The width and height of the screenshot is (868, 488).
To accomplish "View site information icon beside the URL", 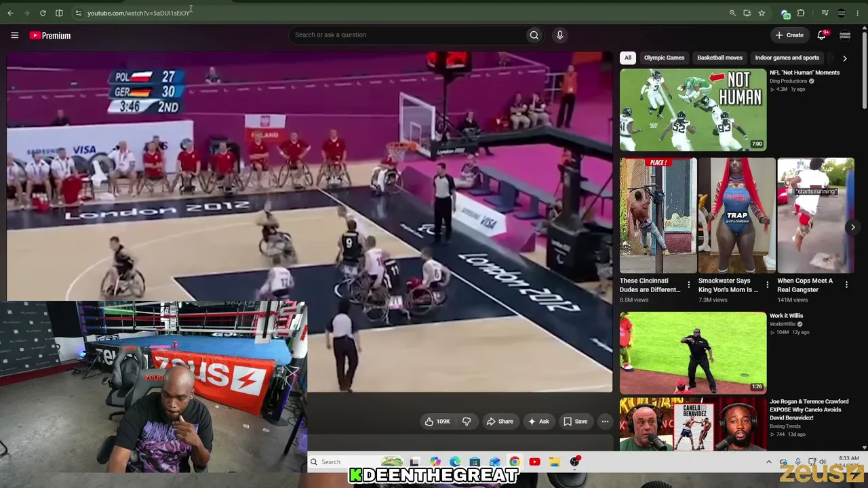I will pyautogui.click(x=79, y=13).
